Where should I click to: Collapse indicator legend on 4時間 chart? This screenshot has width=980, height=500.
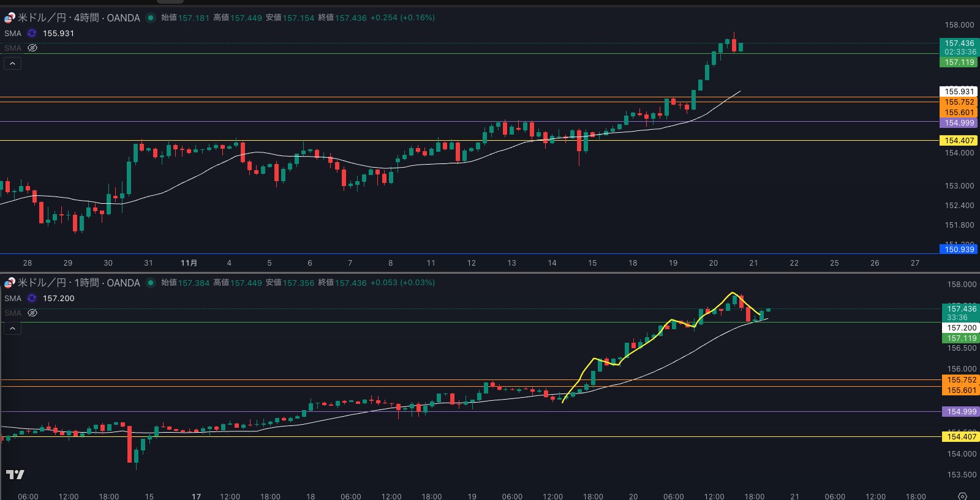coord(12,64)
